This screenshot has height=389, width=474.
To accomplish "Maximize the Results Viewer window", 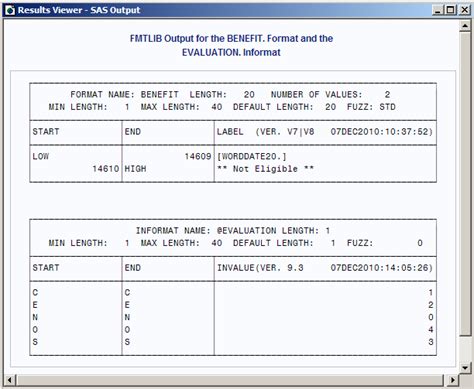I will 450,10.
